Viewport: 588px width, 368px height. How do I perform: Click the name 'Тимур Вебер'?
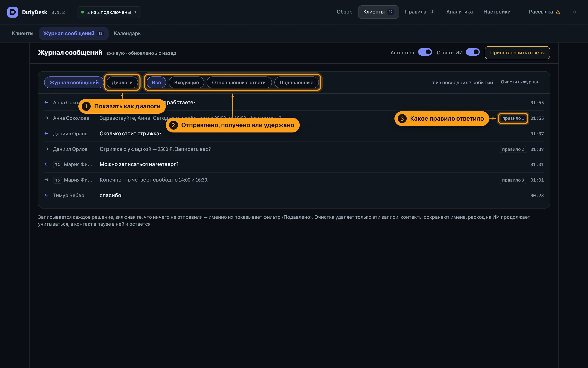(69, 195)
